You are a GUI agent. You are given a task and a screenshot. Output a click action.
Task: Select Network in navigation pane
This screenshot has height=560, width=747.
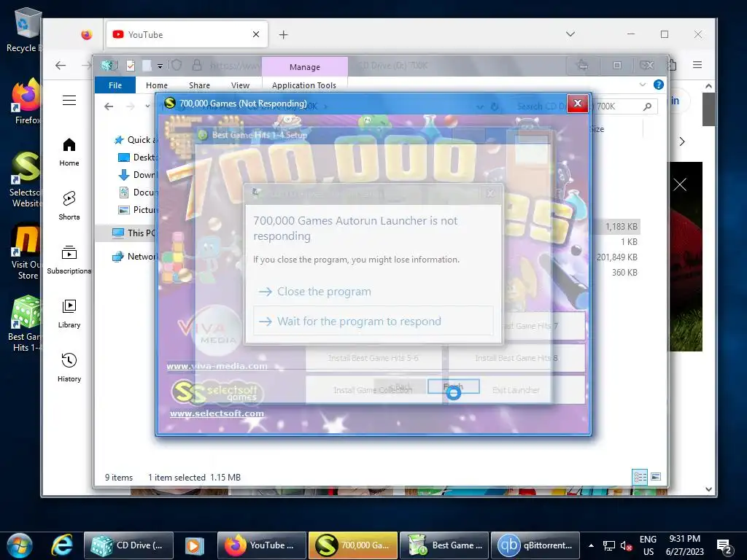point(134,256)
